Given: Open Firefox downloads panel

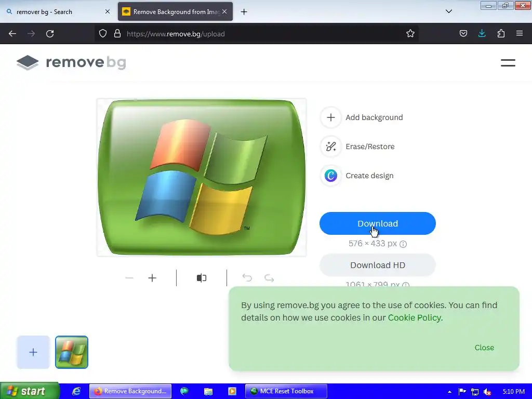Looking at the screenshot, I should pos(482,34).
